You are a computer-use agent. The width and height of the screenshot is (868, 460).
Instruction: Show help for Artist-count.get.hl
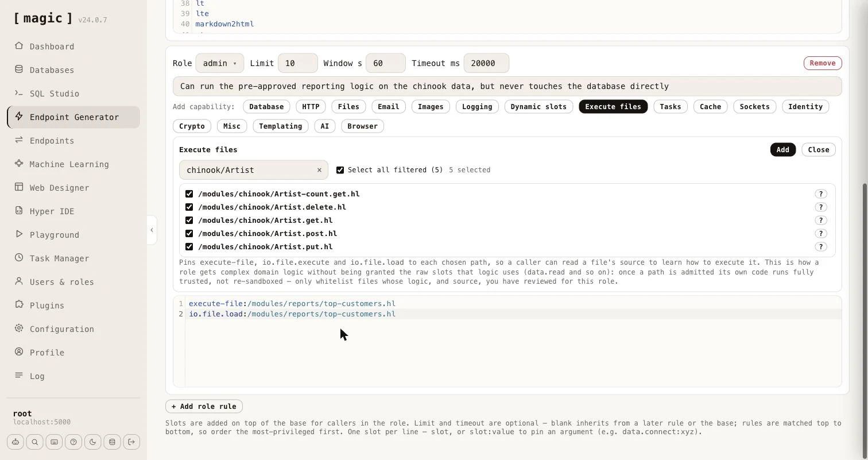pyautogui.click(x=820, y=194)
